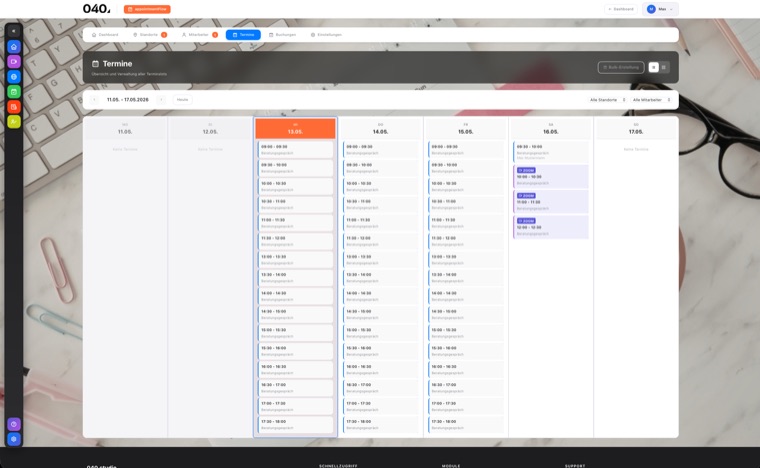Select the 12.05. day header

pos(210,129)
